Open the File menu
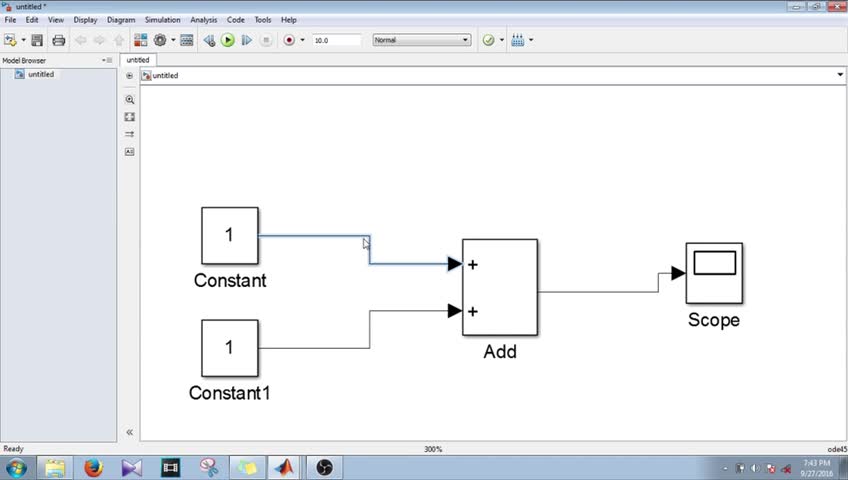The width and height of the screenshot is (848, 480). [10, 19]
